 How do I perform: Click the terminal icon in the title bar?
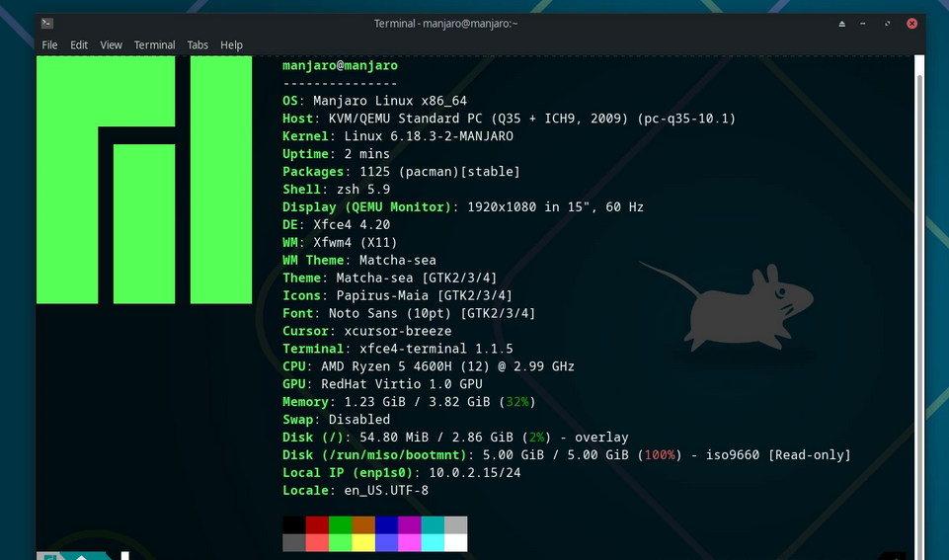[47, 23]
